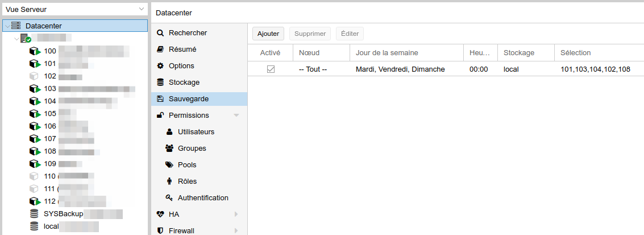
Task: Go to the Authentification section
Action: 203,197
